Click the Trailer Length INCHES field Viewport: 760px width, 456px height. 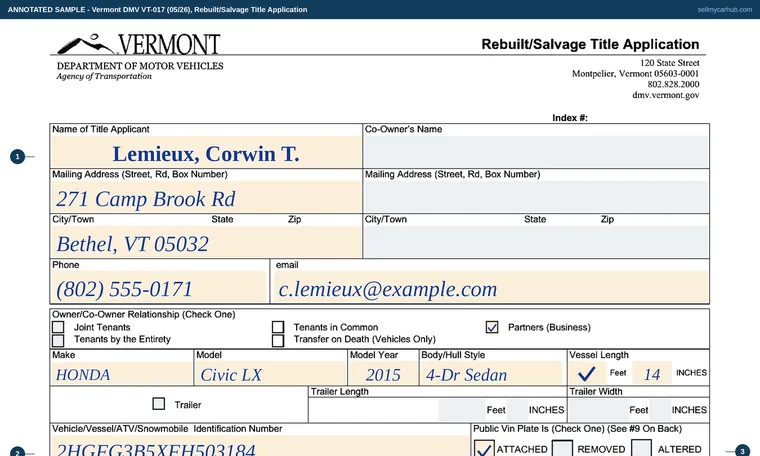click(518, 410)
